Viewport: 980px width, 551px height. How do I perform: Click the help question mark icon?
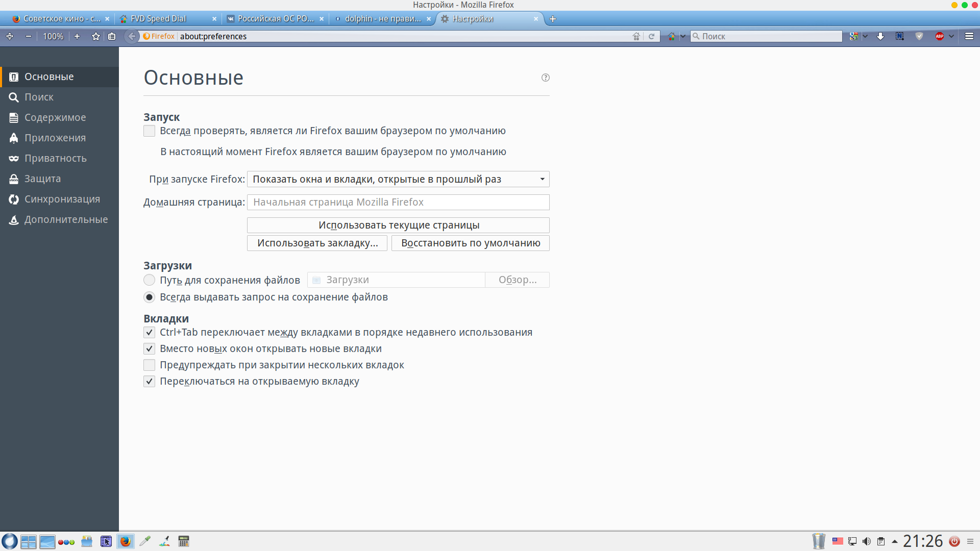click(x=546, y=78)
